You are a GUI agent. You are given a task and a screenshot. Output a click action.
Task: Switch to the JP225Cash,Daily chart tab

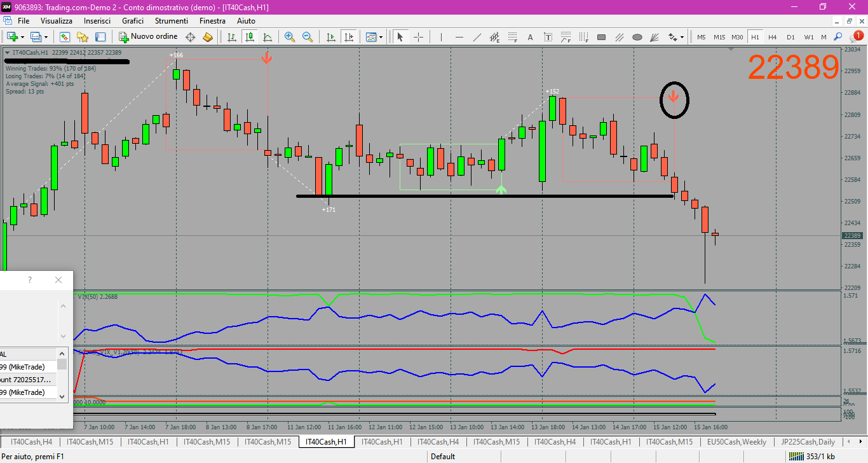[x=808, y=441]
